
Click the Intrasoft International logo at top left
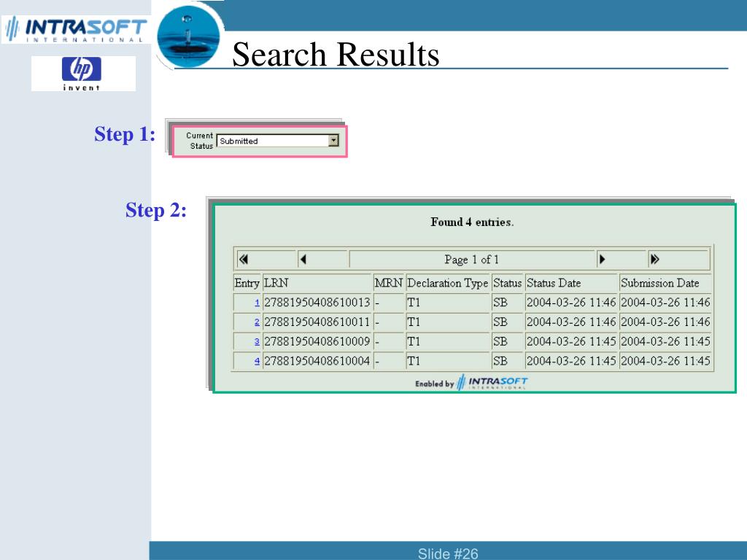tap(76, 29)
